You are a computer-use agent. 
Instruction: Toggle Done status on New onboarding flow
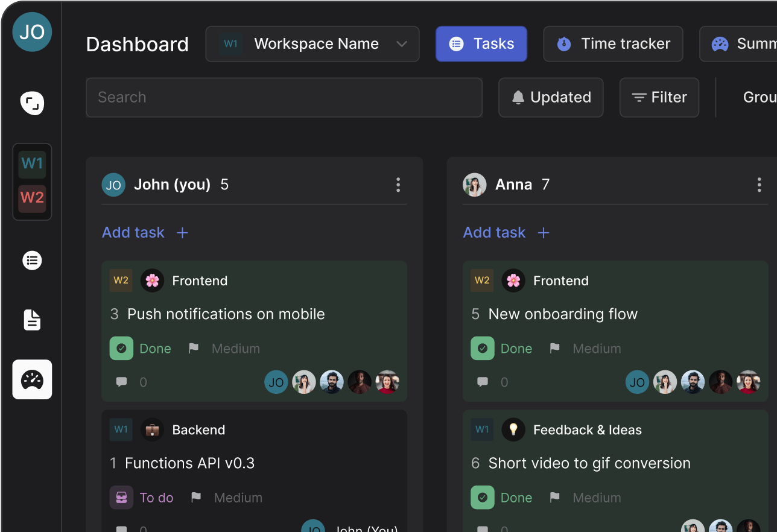(483, 349)
